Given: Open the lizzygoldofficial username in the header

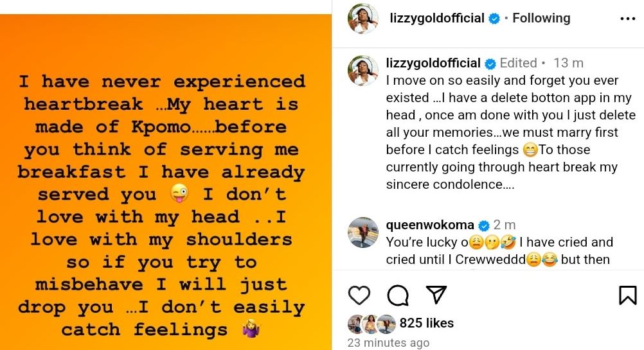Looking at the screenshot, I should click(x=437, y=18).
